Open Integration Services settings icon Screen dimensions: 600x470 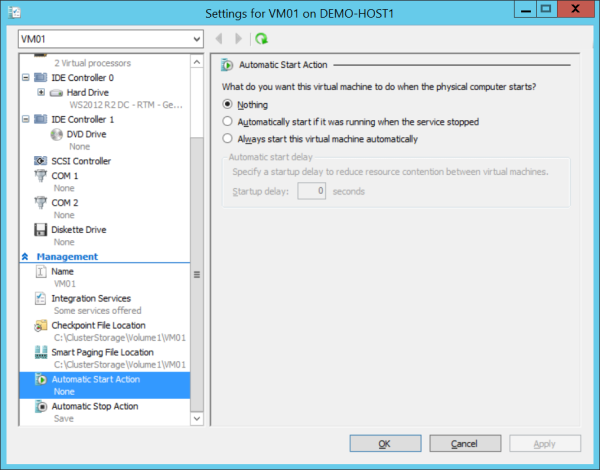coord(41,298)
